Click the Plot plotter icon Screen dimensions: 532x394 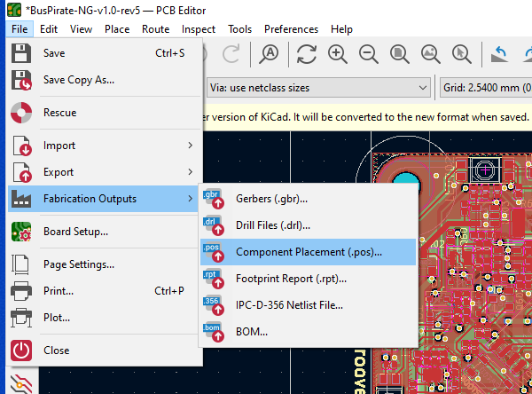(x=21, y=318)
